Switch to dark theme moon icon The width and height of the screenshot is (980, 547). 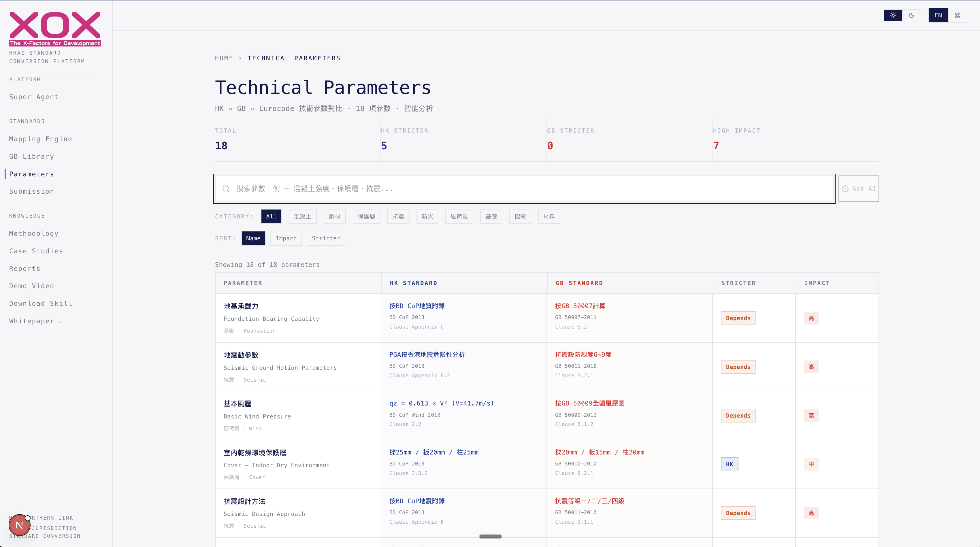coord(911,15)
